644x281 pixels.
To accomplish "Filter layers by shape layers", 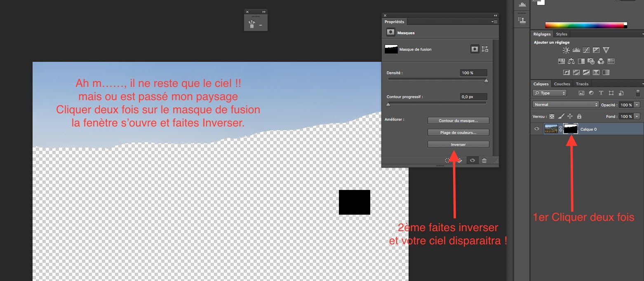I will point(611,93).
